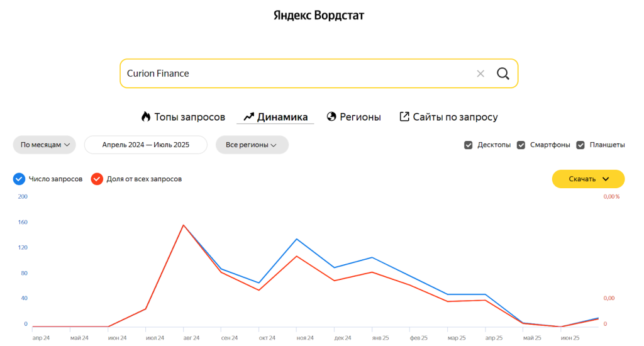Image resolution: width=644 pixels, height=346 pixels.
Task: Click the Яндекс Вордстат logo
Action: tap(319, 16)
